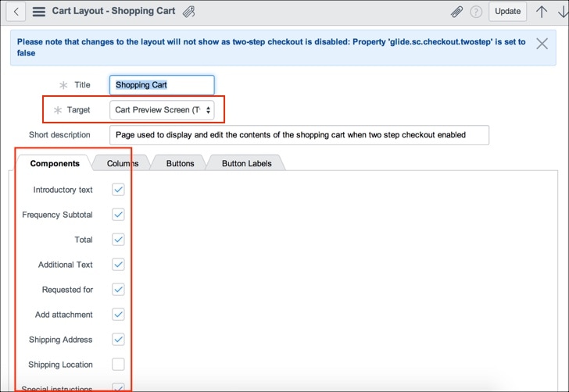569x392 pixels.
Task: Click the 'Cart Layout - Shopping Cart' header title
Action: click(113, 11)
